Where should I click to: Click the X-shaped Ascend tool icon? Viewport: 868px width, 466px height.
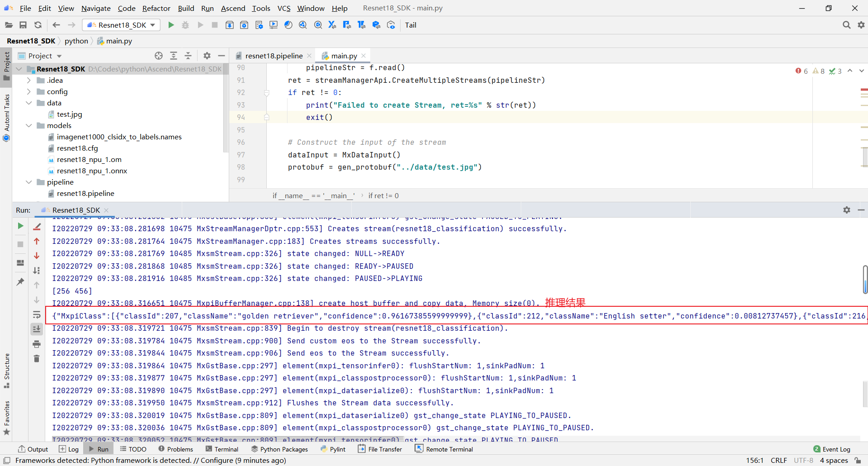tap(332, 25)
